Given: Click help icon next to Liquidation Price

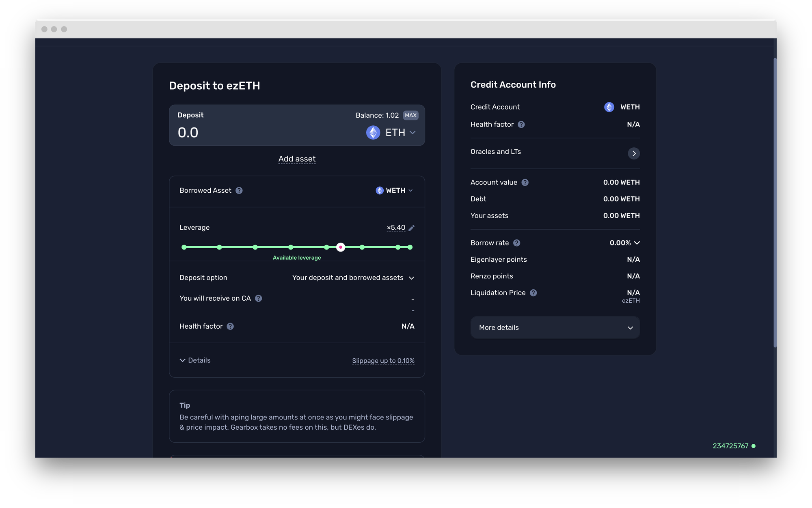Looking at the screenshot, I should pyautogui.click(x=533, y=293).
